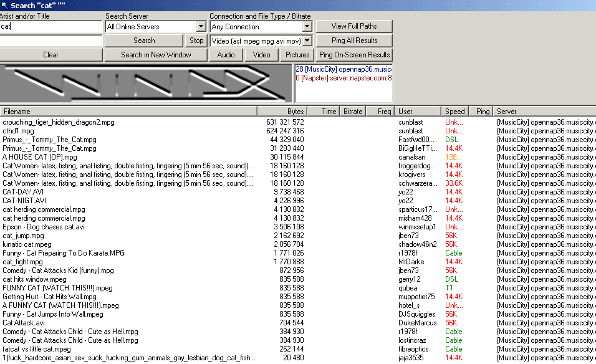
Task: Click user misham428
Action: pos(415,219)
